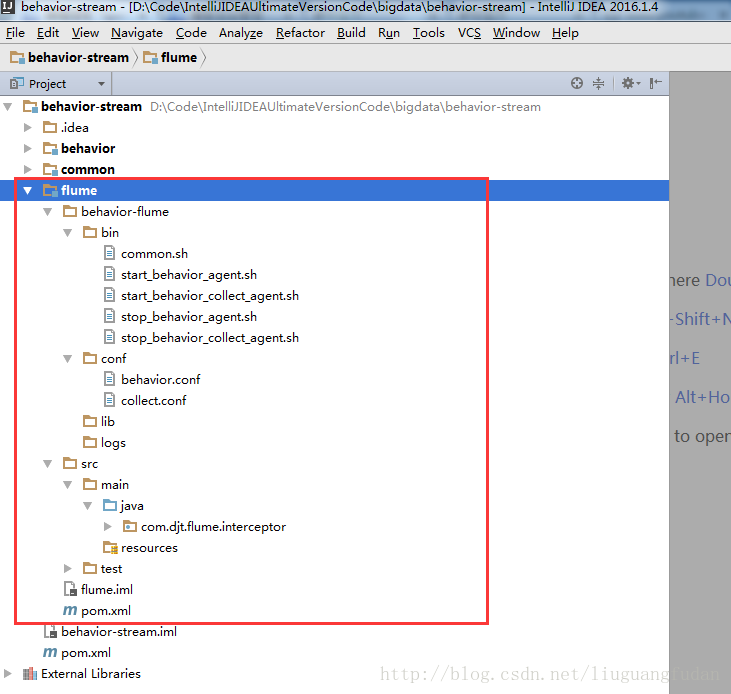Image resolution: width=731 pixels, height=694 pixels.
Task: Click the Maven icon of flume pom.xml
Action: click(x=70, y=610)
